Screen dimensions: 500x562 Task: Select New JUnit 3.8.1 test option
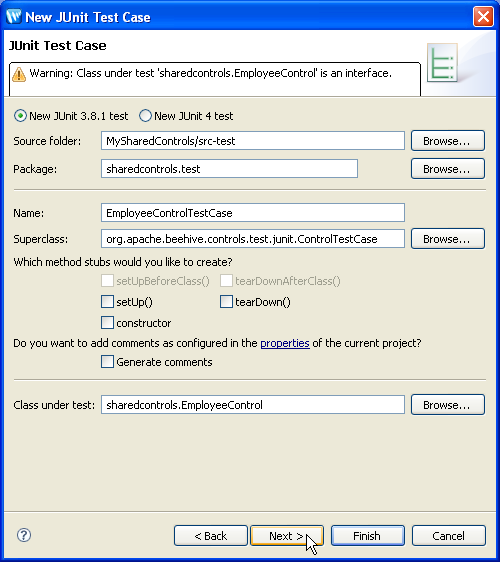[20, 116]
